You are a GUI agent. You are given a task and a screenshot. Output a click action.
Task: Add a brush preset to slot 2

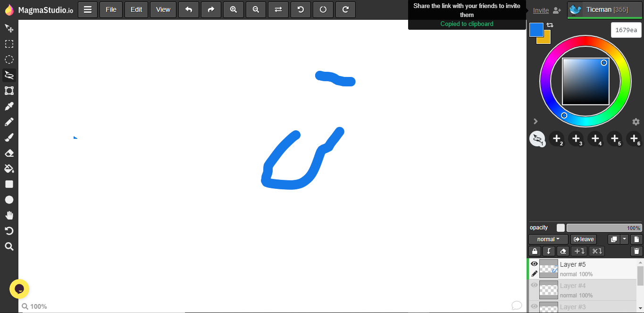(x=557, y=139)
